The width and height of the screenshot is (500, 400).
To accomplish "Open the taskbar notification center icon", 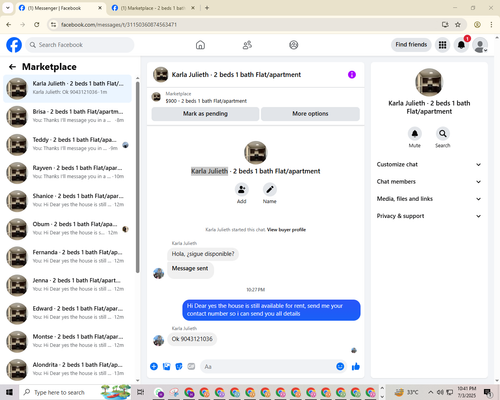I will (x=488, y=392).
